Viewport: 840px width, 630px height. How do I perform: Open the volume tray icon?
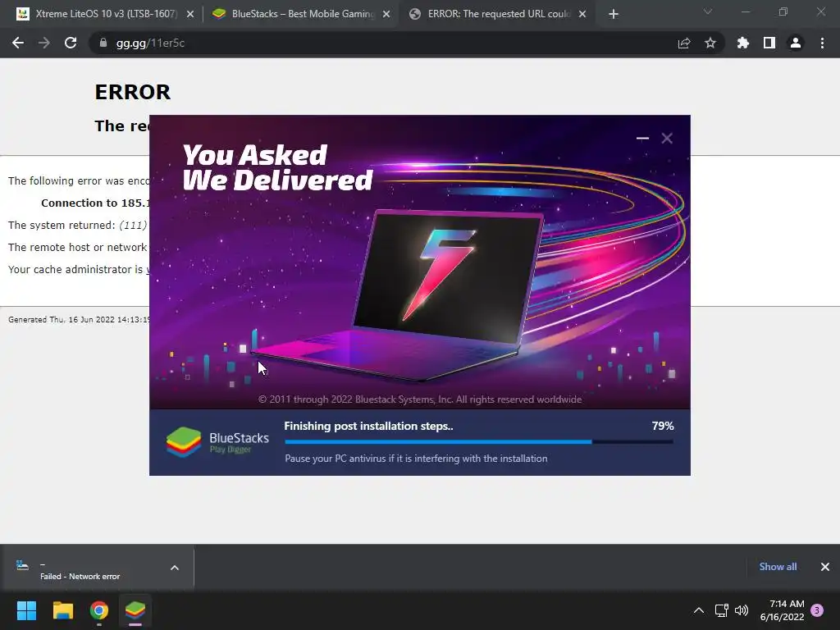pyautogui.click(x=742, y=610)
